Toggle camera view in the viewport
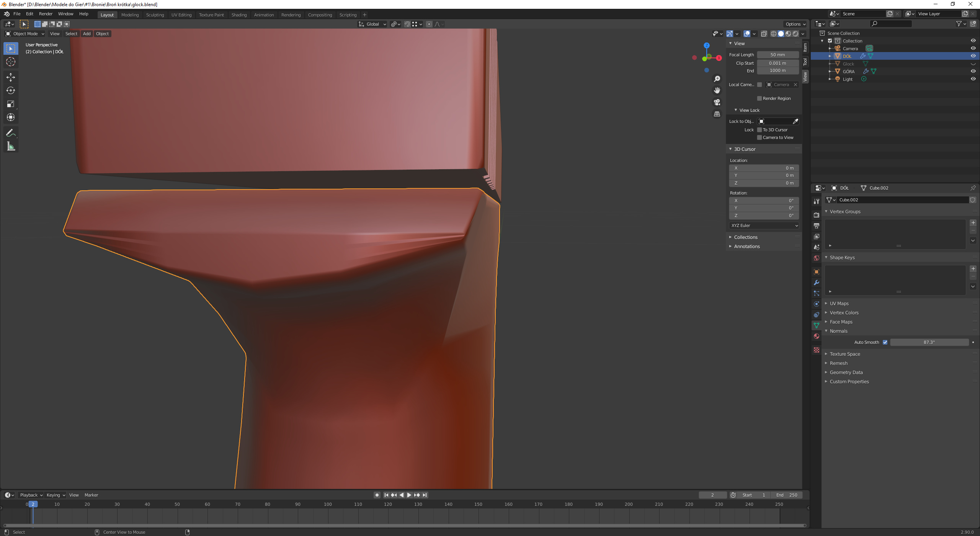The image size is (980, 536). point(717,102)
